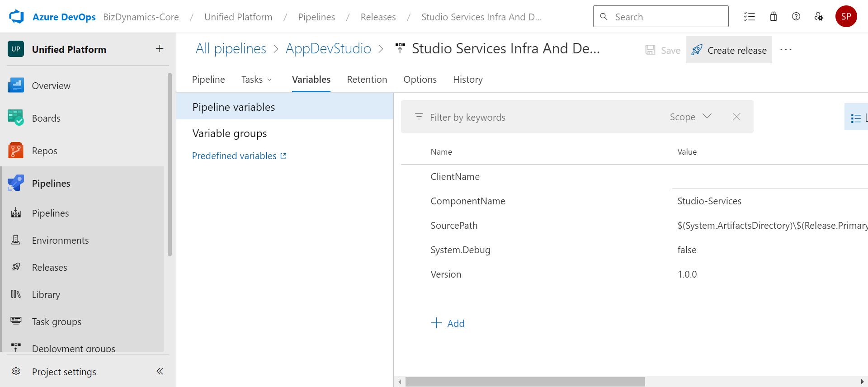Open the Marketplace shopping bag icon
The width and height of the screenshot is (868, 387).
(x=774, y=17)
